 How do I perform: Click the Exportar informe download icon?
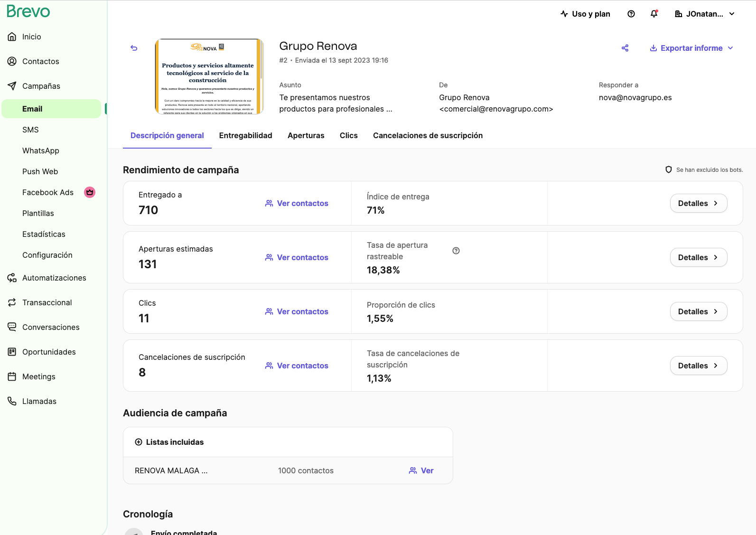653,48
